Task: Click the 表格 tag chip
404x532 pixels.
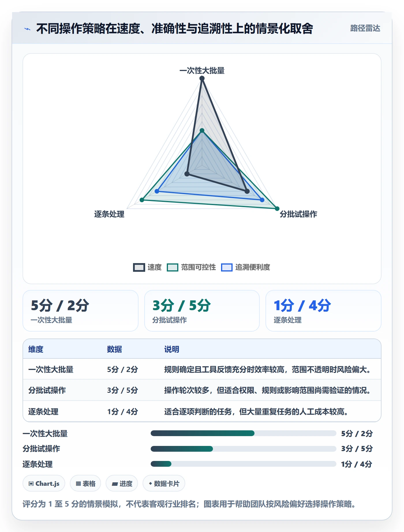Action: click(85, 483)
